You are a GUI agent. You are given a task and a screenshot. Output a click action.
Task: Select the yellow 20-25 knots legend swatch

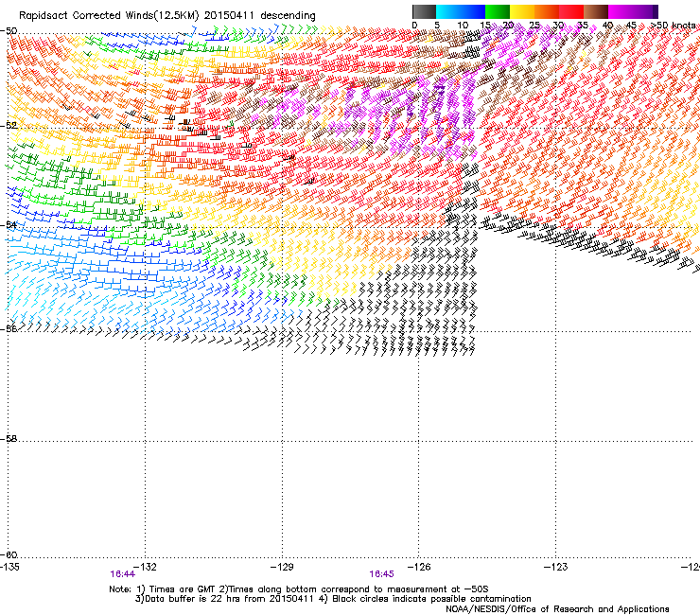(522, 11)
